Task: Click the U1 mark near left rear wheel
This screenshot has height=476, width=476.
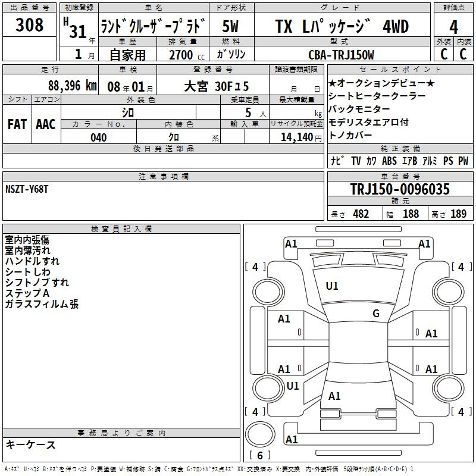Action: [x=293, y=386]
